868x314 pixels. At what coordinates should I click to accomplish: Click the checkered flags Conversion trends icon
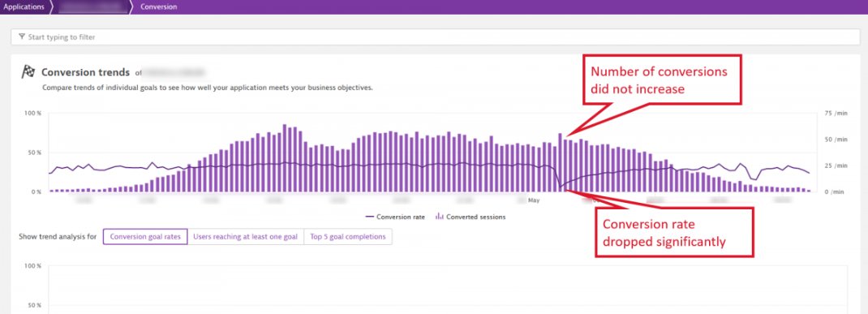28,72
